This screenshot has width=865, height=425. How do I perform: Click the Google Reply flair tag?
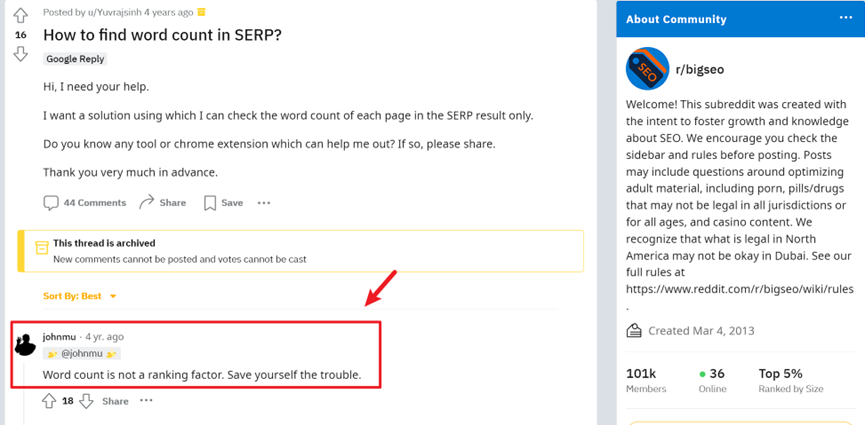75,59
